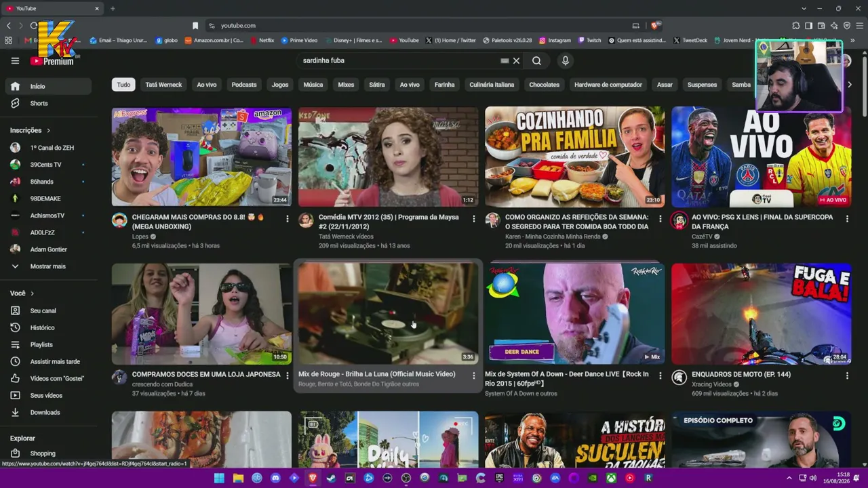The image size is (868, 488).
Task: Select the Tatá Werneck chip
Action: coord(163,85)
